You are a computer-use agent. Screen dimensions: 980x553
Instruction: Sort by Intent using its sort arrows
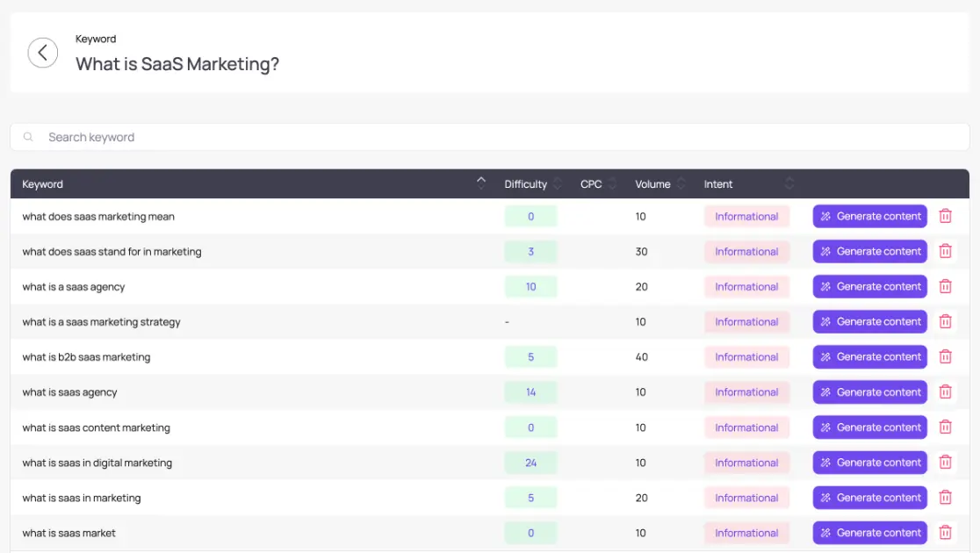click(x=789, y=183)
